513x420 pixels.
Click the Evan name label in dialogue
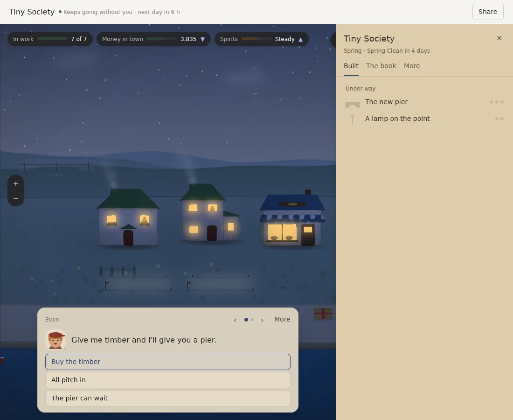click(x=52, y=320)
